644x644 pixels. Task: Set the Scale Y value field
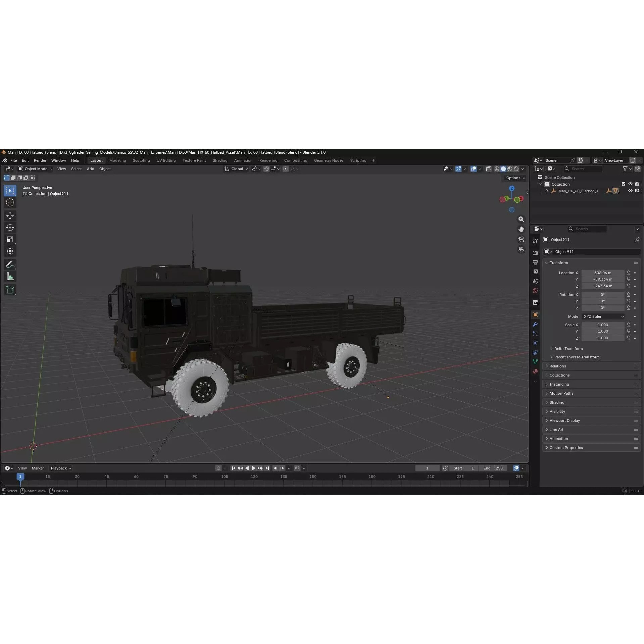click(603, 331)
